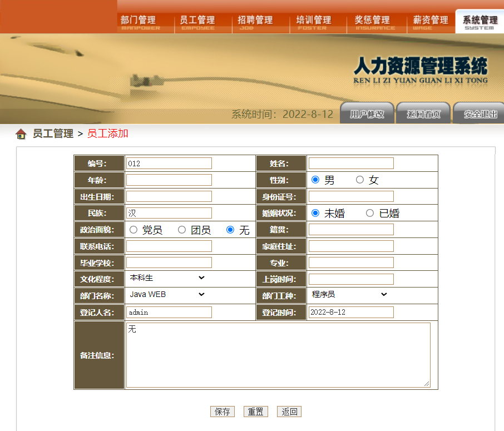Expand 部门工种 dropdown showing 程序员
This screenshot has height=431, width=504.
point(349,294)
